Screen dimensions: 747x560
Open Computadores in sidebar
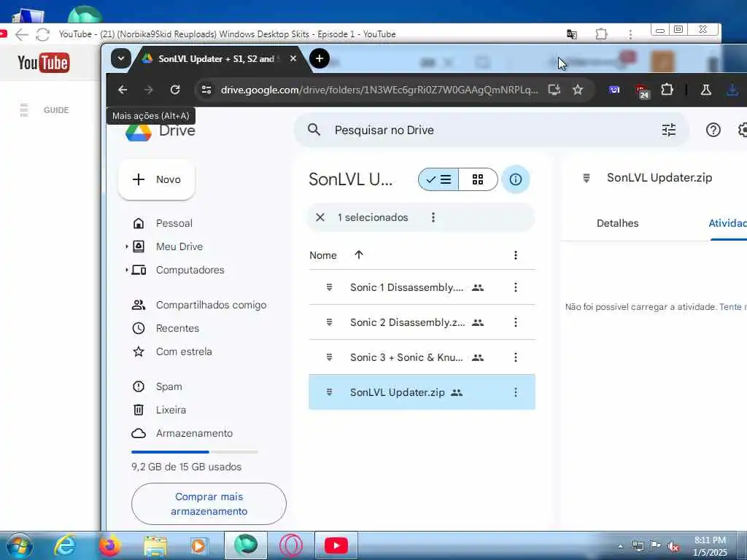[x=190, y=270]
